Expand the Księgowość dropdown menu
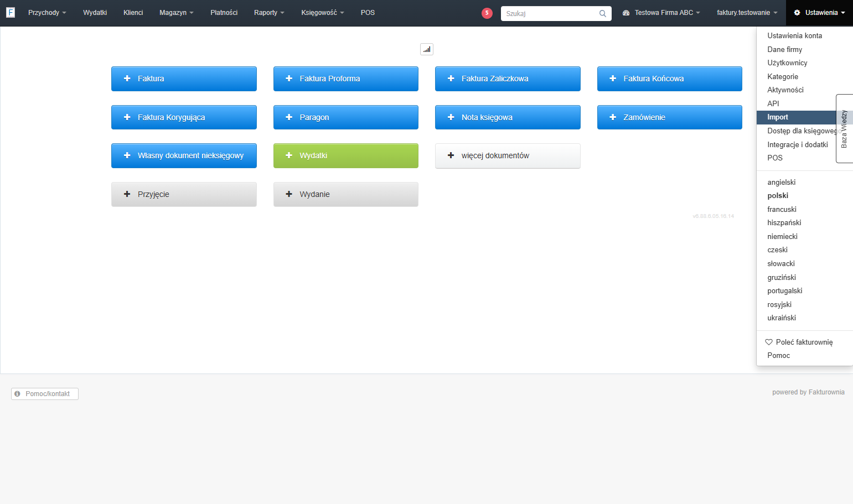This screenshot has width=853, height=504. click(x=323, y=13)
